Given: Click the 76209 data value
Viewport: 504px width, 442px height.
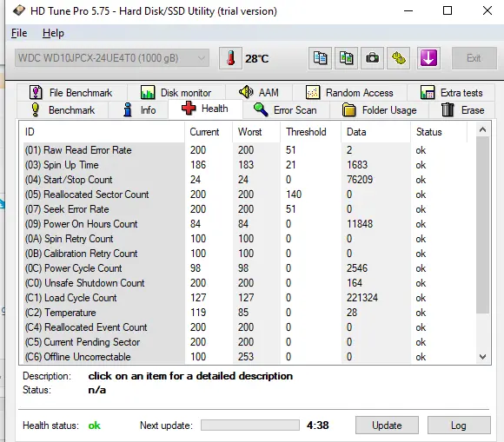Looking at the screenshot, I should [360, 180].
